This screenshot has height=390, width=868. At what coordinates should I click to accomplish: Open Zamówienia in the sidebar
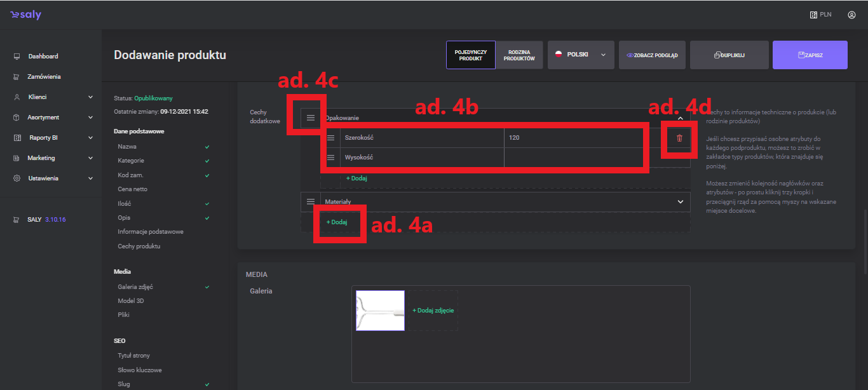tap(44, 77)
